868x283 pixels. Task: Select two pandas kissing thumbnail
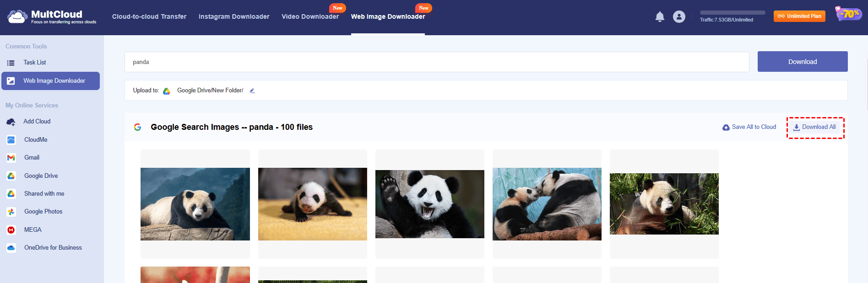(547, 204)
